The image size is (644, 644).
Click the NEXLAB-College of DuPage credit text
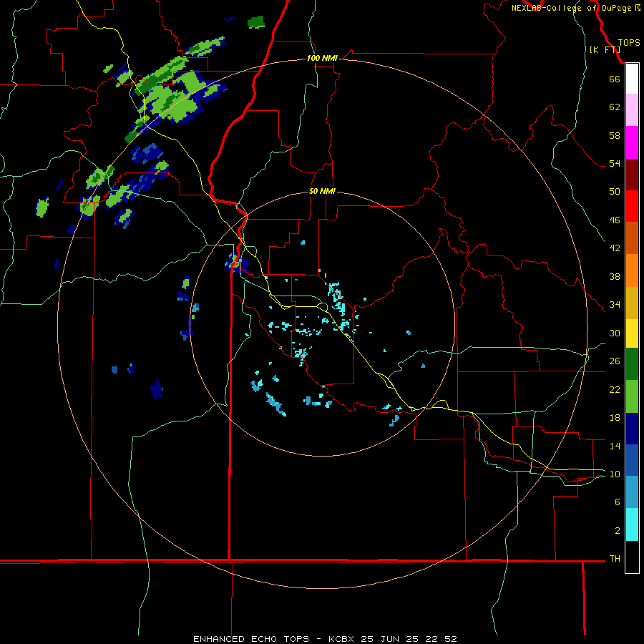click(x=575, y=8)
